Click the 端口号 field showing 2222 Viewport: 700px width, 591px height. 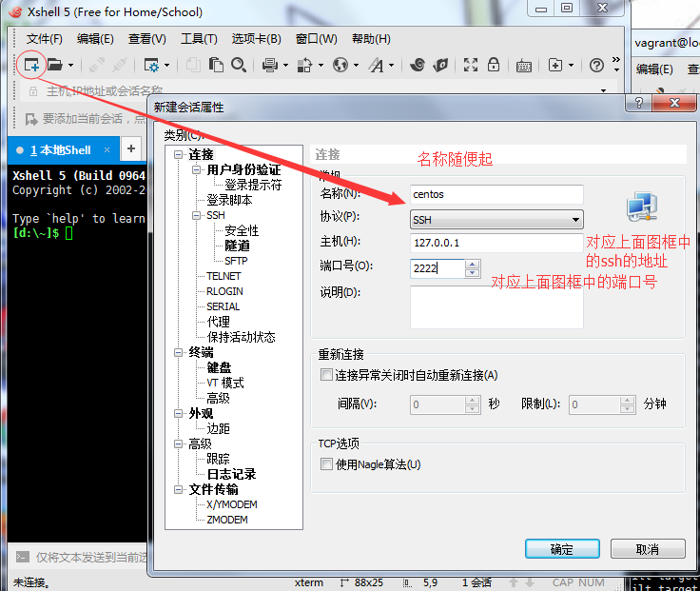click(x=437, y=268)
